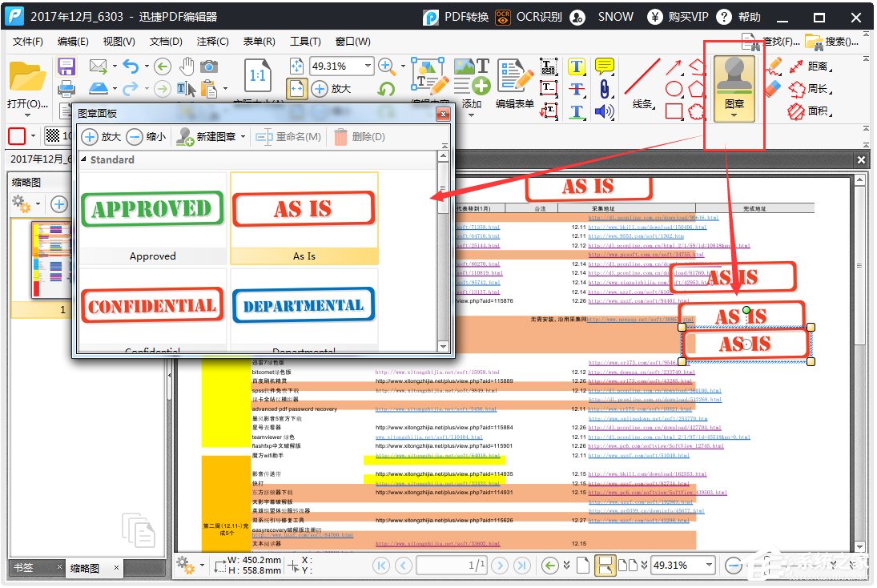
Task: Toggle continuous page layout in status bar
Action: click(x=605, y=566)
